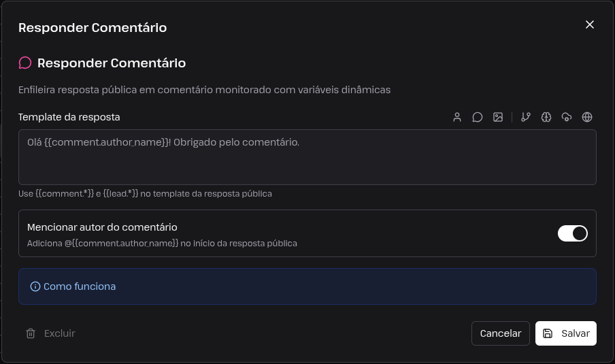Image resolution: width=615 pixels, height=364 pixels.
Task: Insert a lead variable using the person icon
Action: (x=457, y=117)
